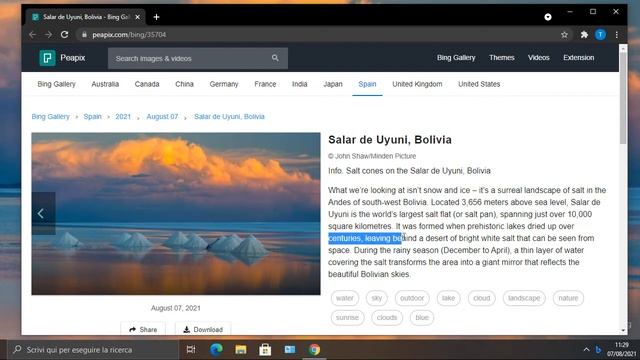Open the Chrome profile avatar
The image size is (640, 360).
tap(600, 35)
